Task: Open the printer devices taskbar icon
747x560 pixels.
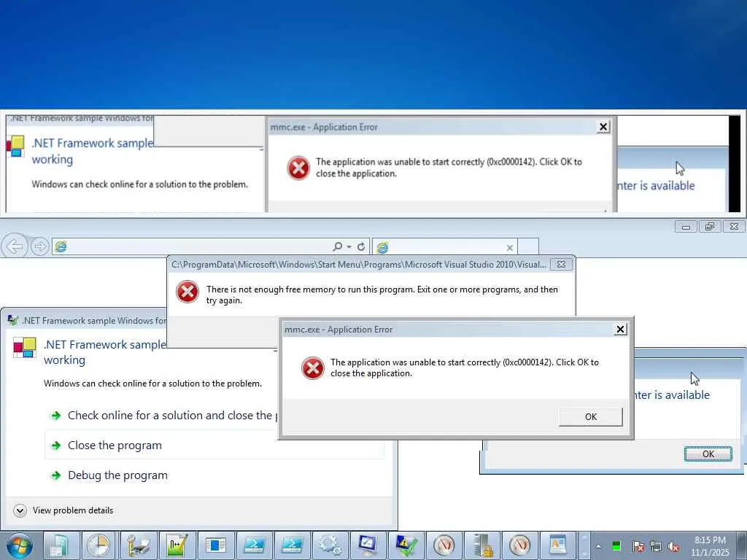Action: click(x=138, y=545)
